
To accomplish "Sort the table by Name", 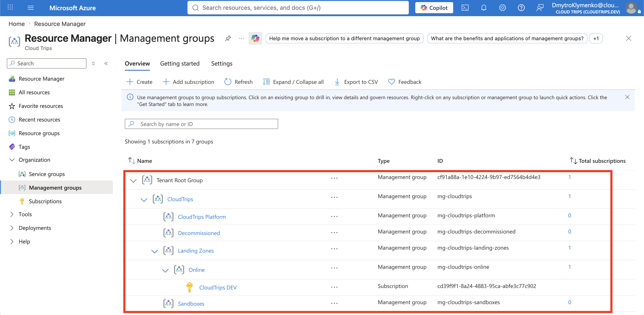I will (x=140, y=161).
